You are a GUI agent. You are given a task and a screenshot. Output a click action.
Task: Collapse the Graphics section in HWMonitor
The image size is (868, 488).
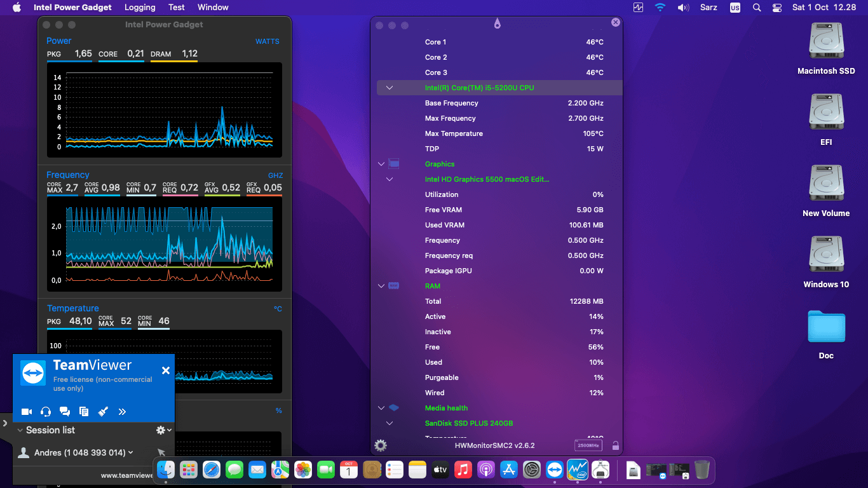[381, 164]
